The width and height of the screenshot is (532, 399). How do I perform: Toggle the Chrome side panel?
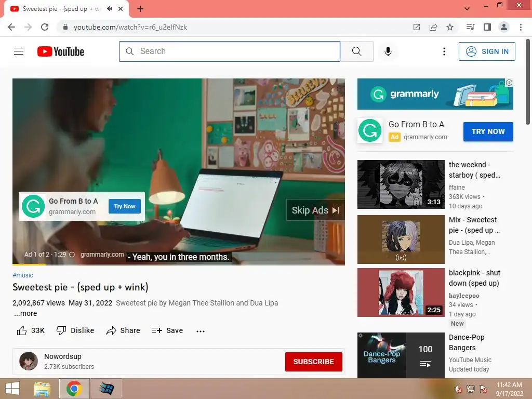[487, 27]
